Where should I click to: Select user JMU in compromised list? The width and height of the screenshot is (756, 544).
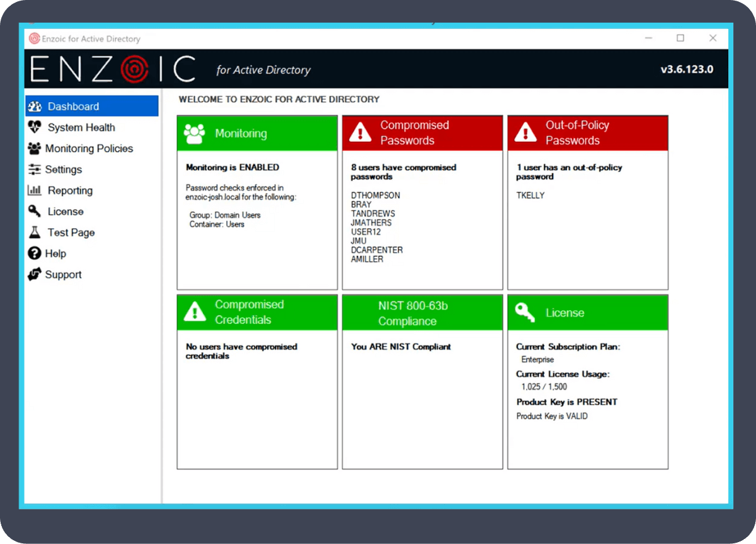coord(358,241)
